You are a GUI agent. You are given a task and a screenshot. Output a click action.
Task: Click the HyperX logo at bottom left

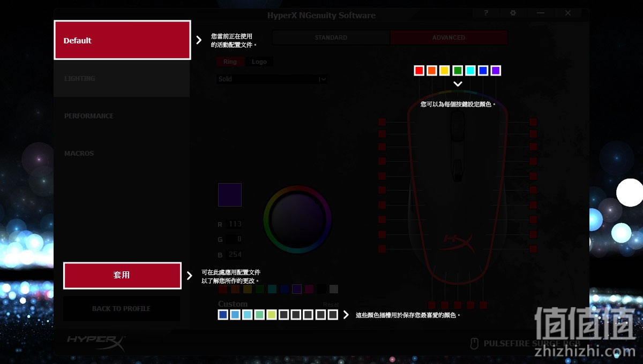[x=96, y=343]
